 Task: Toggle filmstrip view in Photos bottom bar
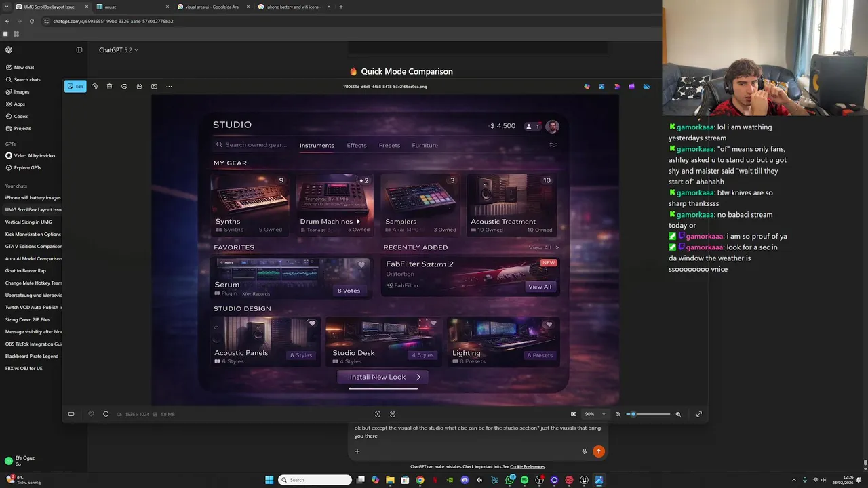[x=71, y=414]
